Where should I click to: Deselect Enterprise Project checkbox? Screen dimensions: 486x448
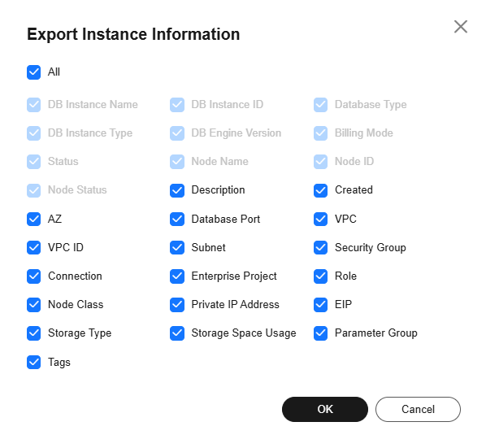(x=177, y=276)
